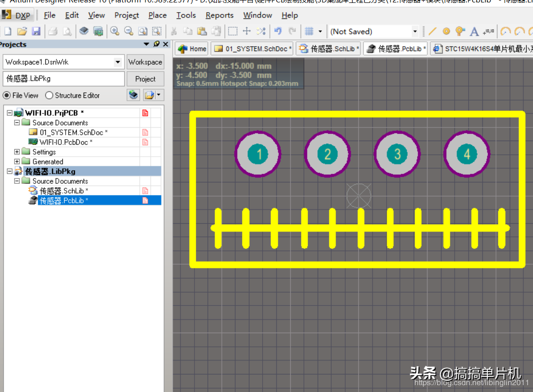
Task: Switch to the 01_SYSTEM.SchDoc tab
Action: pos(253,49)
